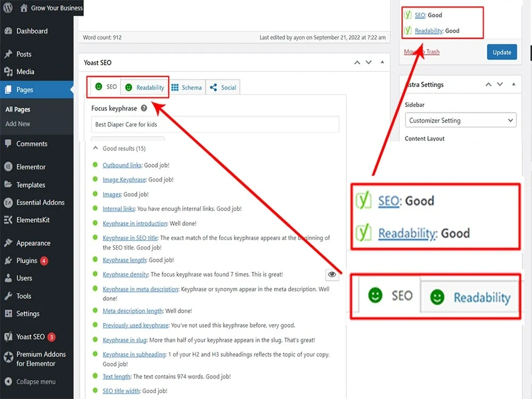The height and width of the screenshot is (399, 532).
Task: Open the Grow Your Business home icon
Action: (24, 8)
